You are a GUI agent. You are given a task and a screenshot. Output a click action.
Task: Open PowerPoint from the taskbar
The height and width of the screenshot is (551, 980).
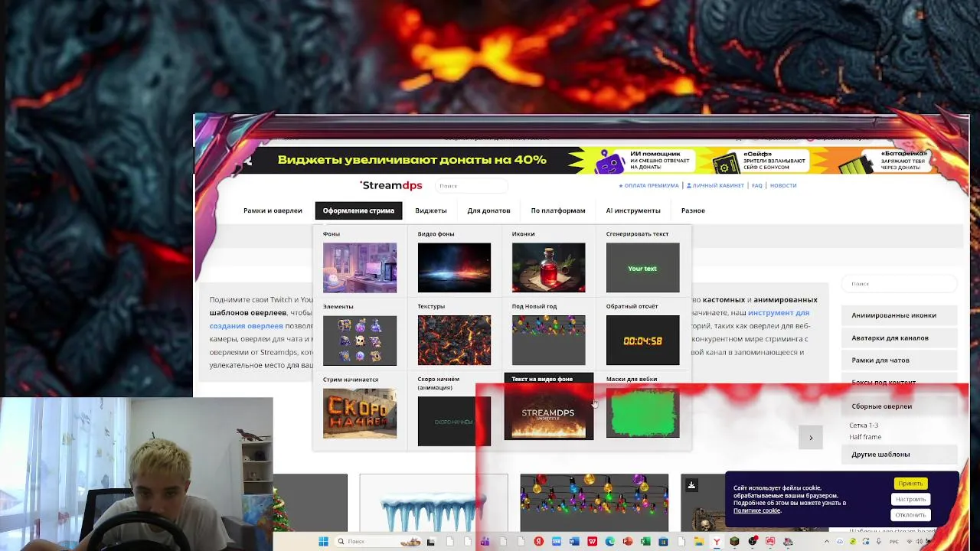click(628, 541)
